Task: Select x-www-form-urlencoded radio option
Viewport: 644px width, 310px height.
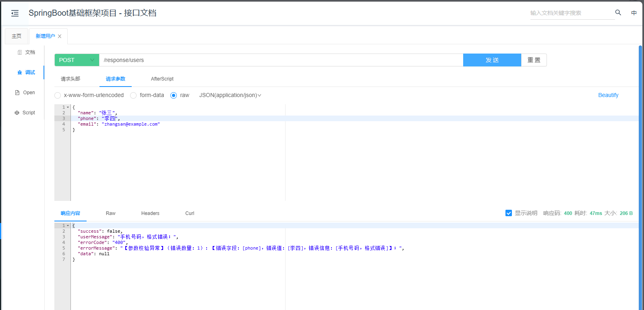Action: click(58, 95)
